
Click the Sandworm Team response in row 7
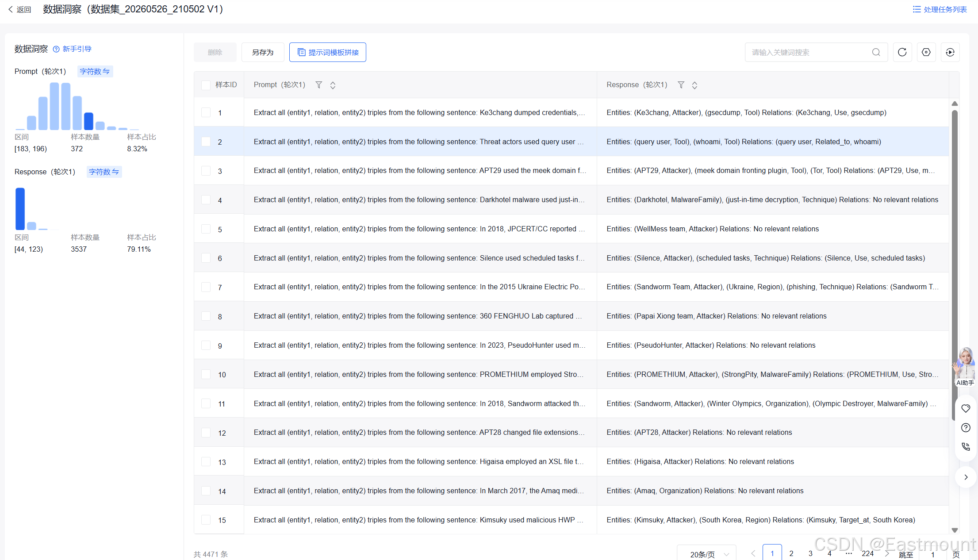pyautogui.click(x=772, y=287)
